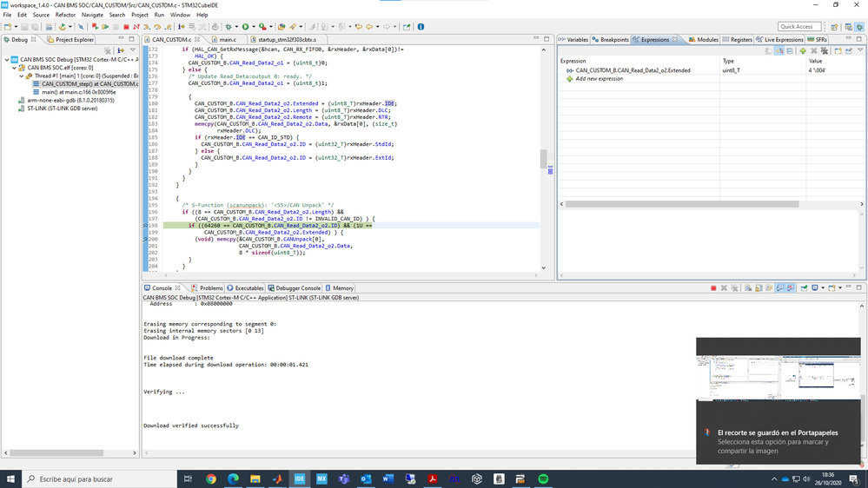
Task: Click the Google Chrome taskbar icon
Action: pyautogui.click(x=211, y=478)
